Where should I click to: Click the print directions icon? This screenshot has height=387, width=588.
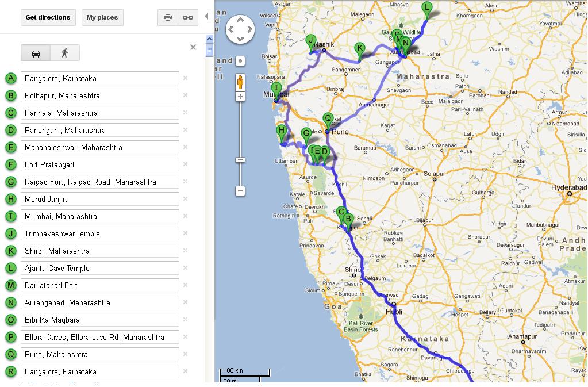(x=168, y=17)
